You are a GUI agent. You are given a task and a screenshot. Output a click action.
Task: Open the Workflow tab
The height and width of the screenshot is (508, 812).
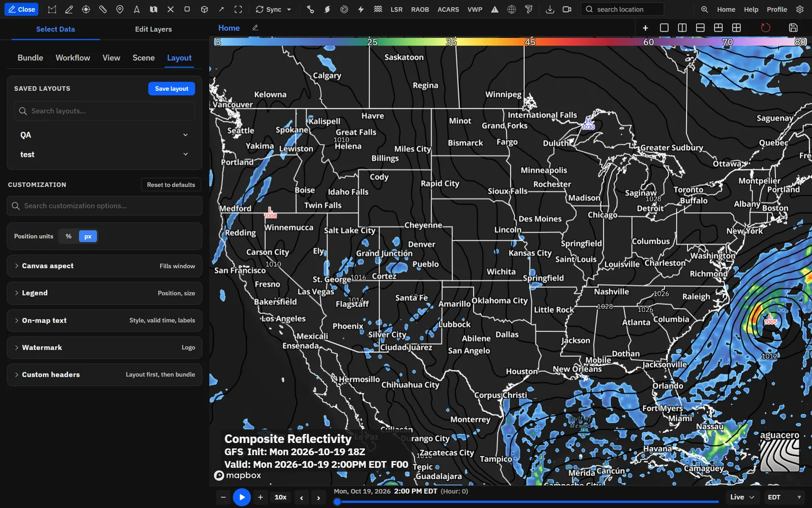[73, 58]
